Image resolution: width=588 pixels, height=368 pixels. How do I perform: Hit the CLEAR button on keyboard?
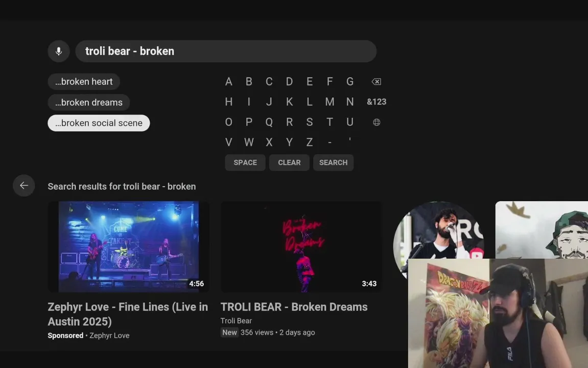(x=289, y=163)
